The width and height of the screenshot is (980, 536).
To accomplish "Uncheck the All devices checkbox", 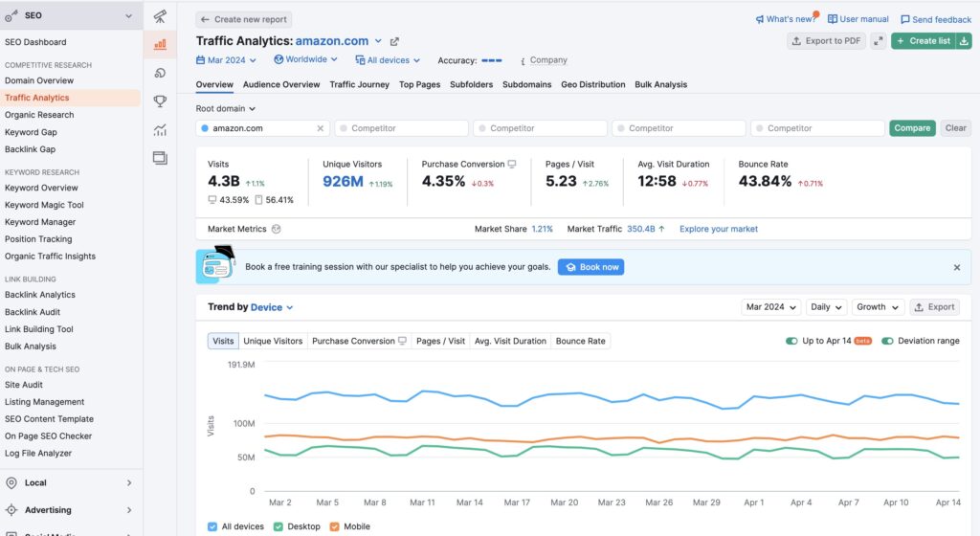I will (x=212, y=526).
